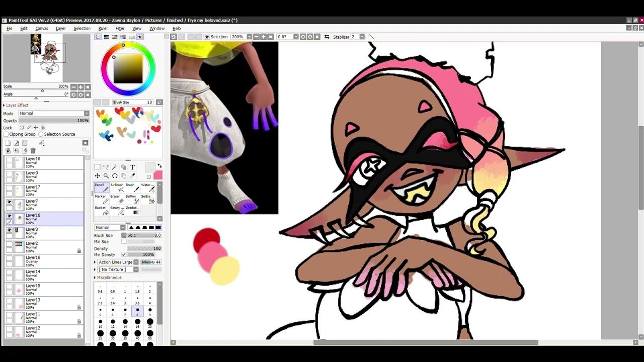
Task: Show Layer9 via its visibility box
Action: [x=9, y=173]
